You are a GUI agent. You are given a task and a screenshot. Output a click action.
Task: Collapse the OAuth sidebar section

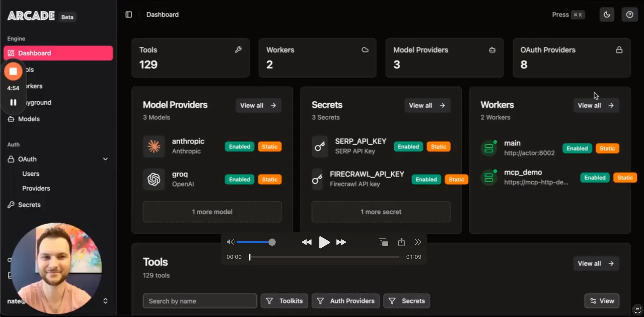click(105, 159)
